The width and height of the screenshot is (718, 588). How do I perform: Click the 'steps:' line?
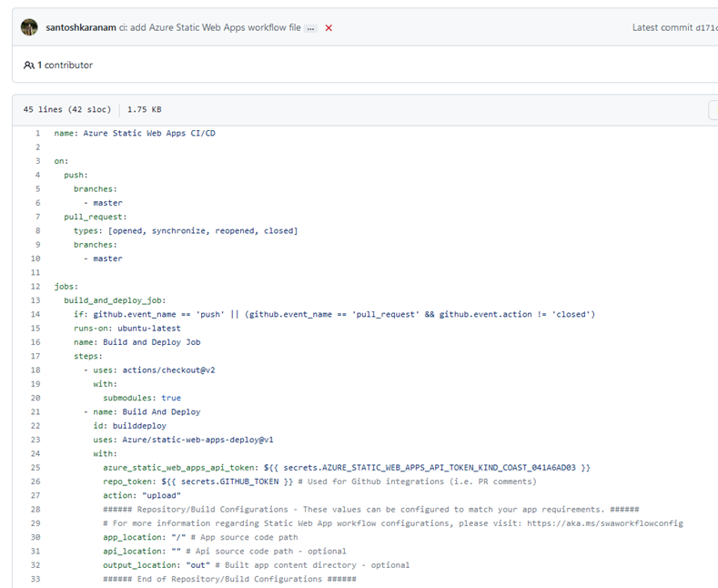(88, 356)
